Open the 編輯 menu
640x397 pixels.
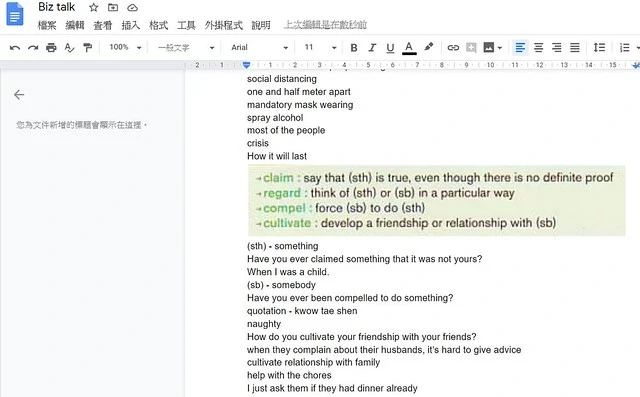[x=75, y=25]
